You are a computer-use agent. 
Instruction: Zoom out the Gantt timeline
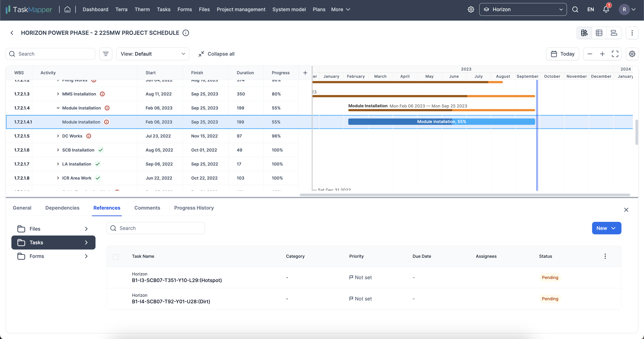590,54
